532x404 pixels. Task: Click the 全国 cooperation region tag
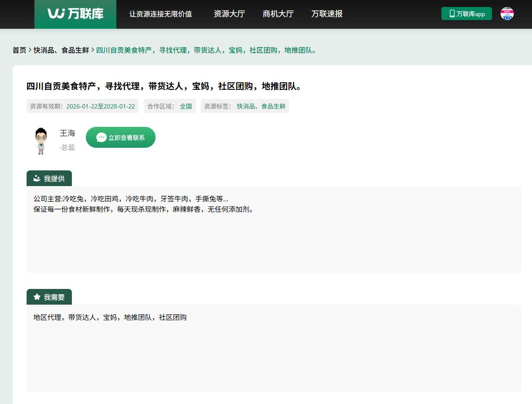point(186,106)
